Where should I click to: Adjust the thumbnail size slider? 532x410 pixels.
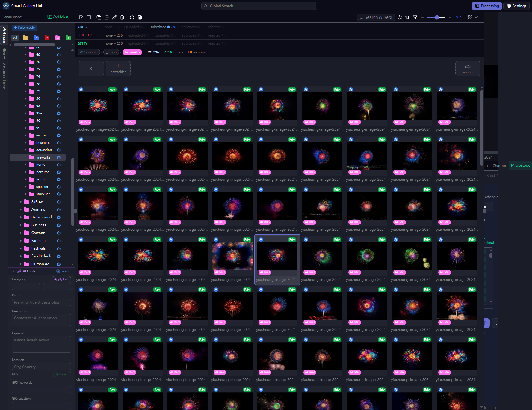436,17
